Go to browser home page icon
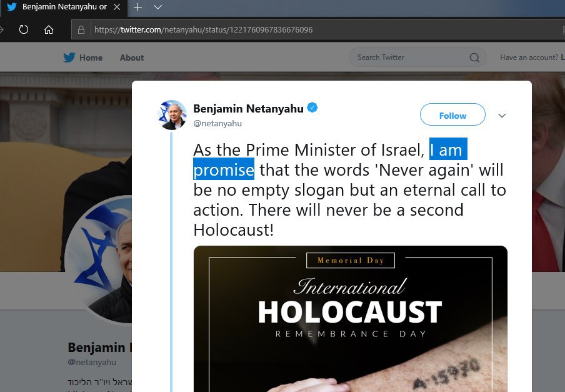The height and width of the screenshot is (392, 565). pos(49,29)
